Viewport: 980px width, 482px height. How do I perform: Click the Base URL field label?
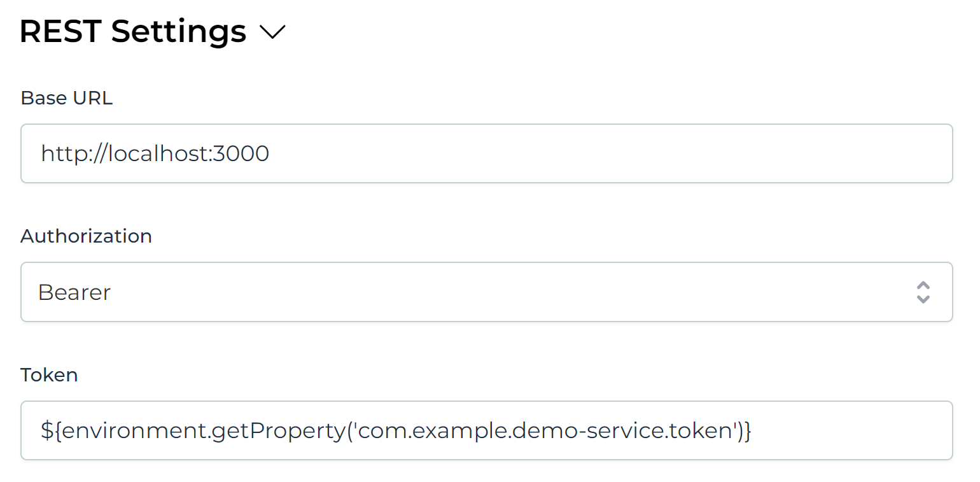pyautogui.click(x=66, y=98)
